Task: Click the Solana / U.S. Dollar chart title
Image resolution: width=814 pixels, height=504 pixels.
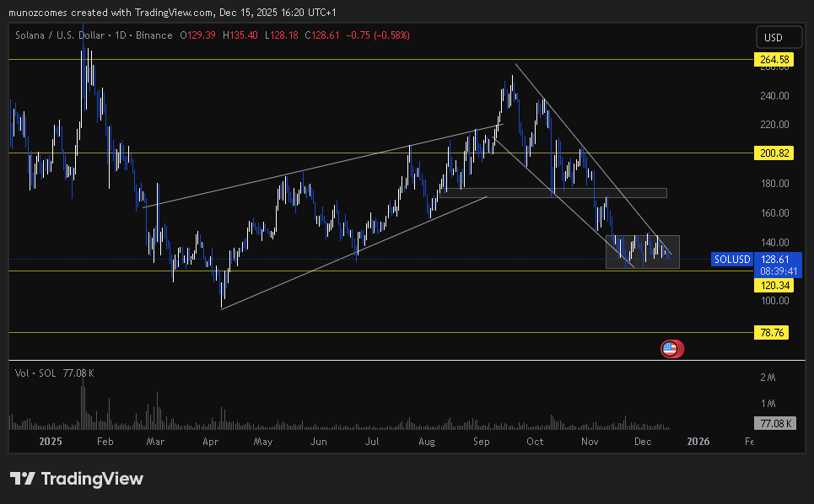Action: 60,35
